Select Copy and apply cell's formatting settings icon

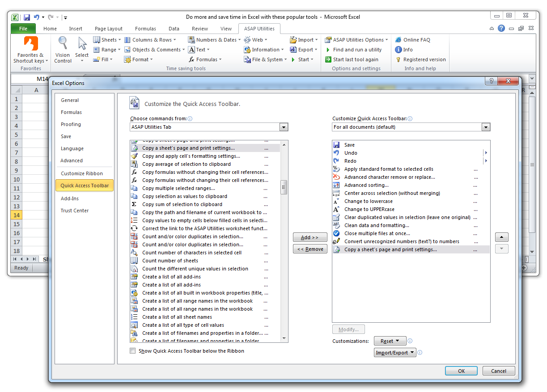pyautogui.click(x=134, y=156)
